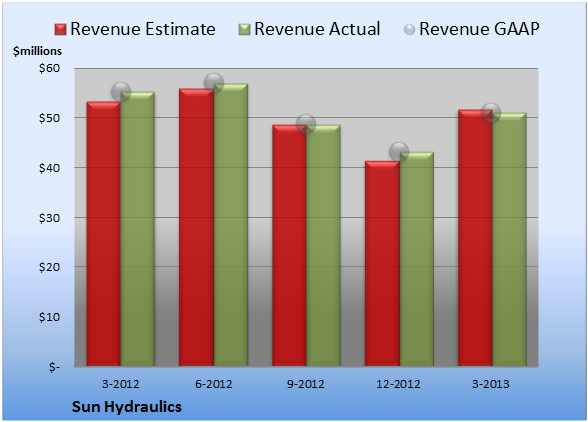The width and height of the screenshot is (588, 422).
Task: Click the 3-2012 green actual bar
Action: (138, 229)
